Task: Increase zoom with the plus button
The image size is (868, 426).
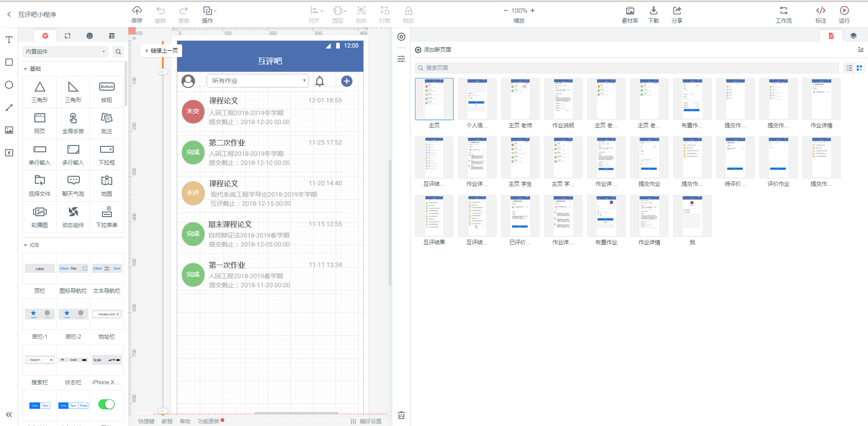Action: pyautogui.click(x=532, y=10)
